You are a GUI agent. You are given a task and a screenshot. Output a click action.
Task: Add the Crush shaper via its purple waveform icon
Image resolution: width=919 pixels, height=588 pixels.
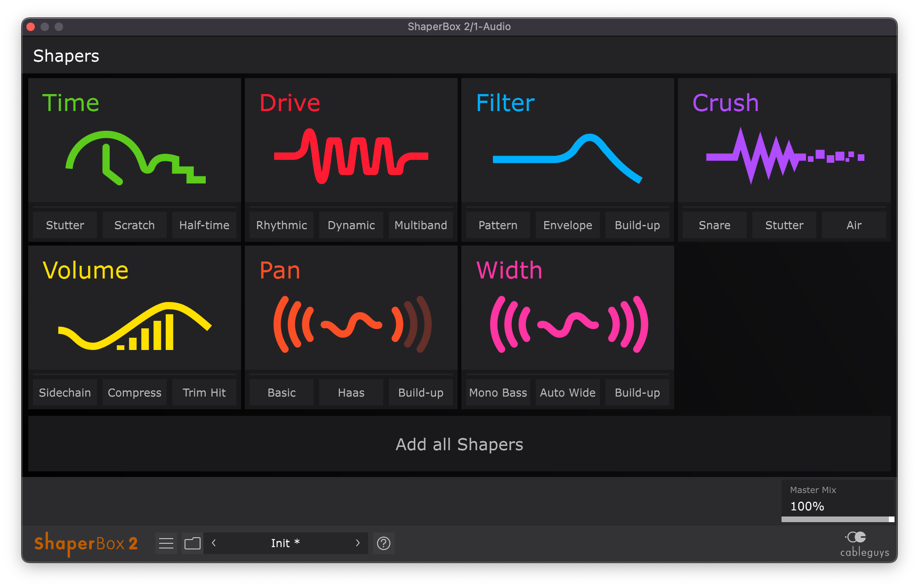(785, 155)
